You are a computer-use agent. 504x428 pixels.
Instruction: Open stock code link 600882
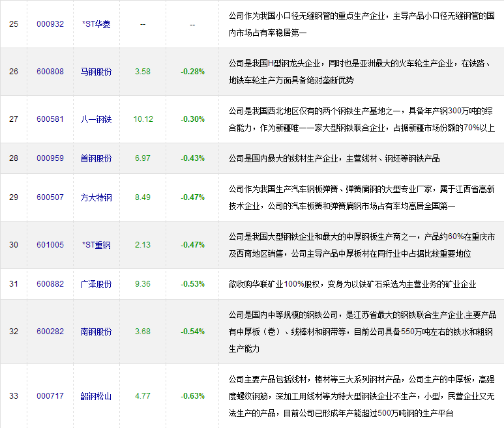click(50, 284)
